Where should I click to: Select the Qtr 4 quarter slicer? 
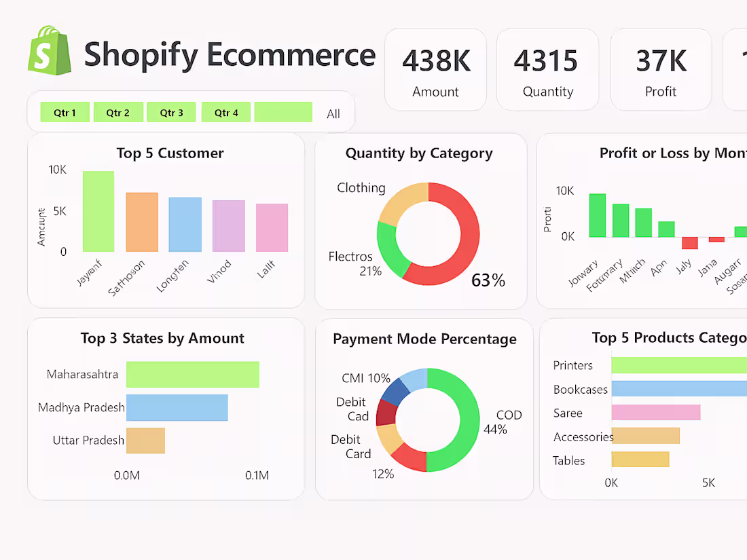point(225,112)
